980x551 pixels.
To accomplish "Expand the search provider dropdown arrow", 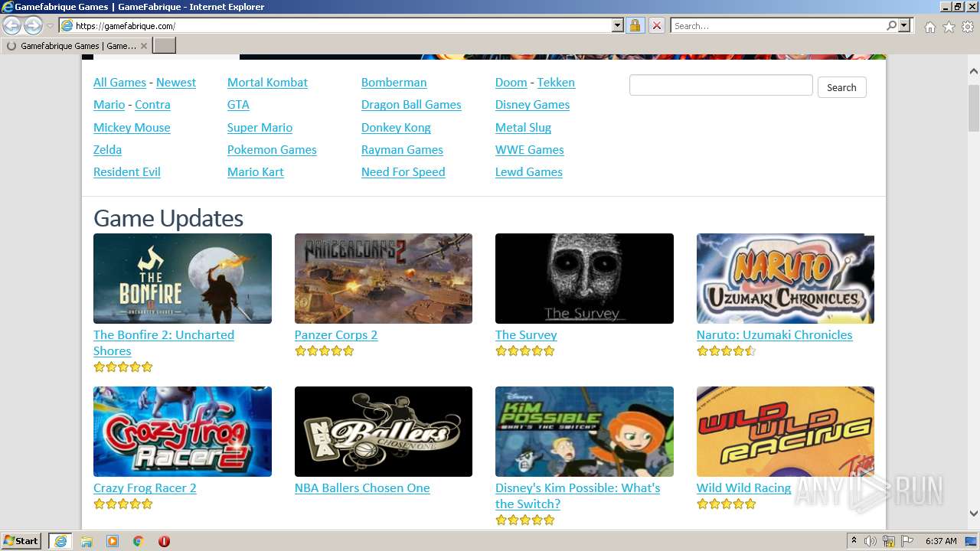I will pos(904,25).
